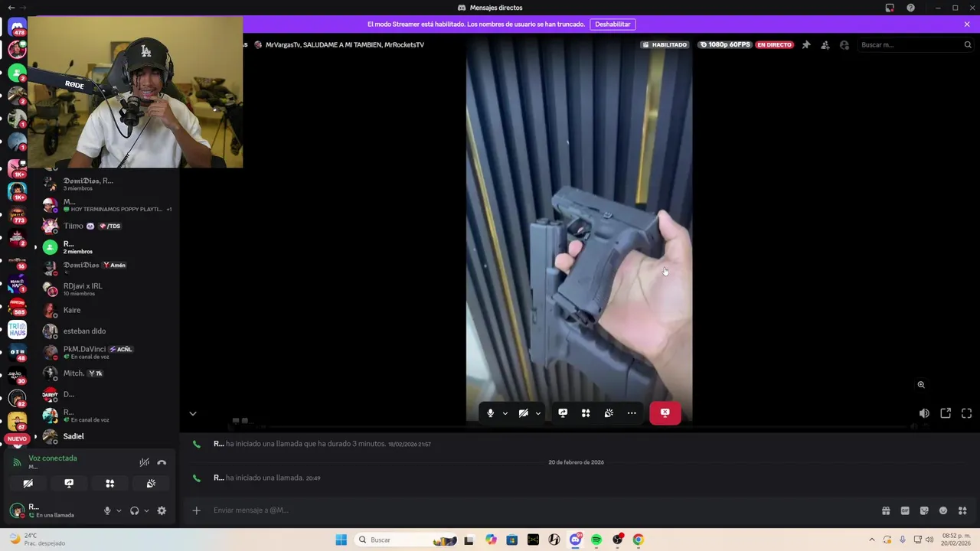This screenshot has height=551, width=980.
Task: Enter fullscreen for the stream
Action: (x=967, y=413)
